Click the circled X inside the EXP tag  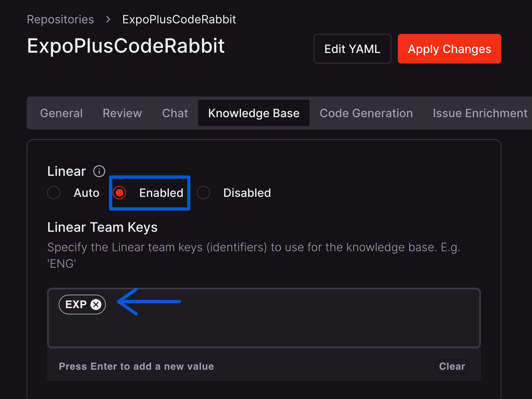pos(96,304)
